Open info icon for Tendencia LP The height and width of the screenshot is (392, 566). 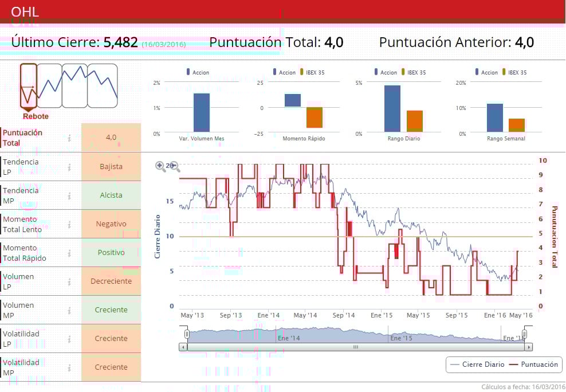[x=69, y=167]
